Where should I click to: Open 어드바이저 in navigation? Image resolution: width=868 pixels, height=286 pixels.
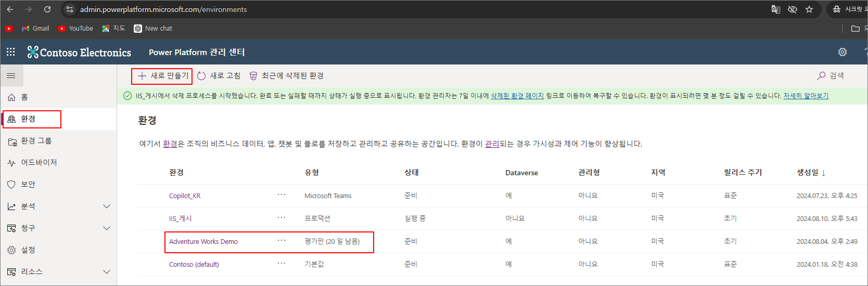(58, 163)
